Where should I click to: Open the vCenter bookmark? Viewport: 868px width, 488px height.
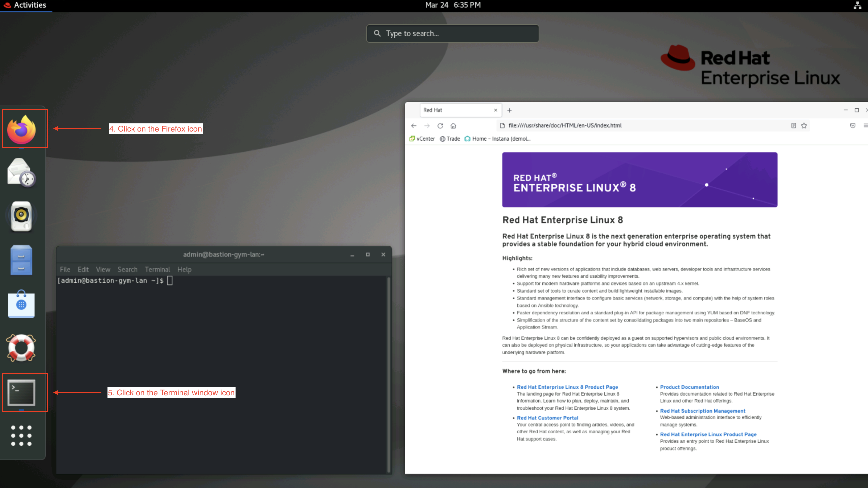422,139
